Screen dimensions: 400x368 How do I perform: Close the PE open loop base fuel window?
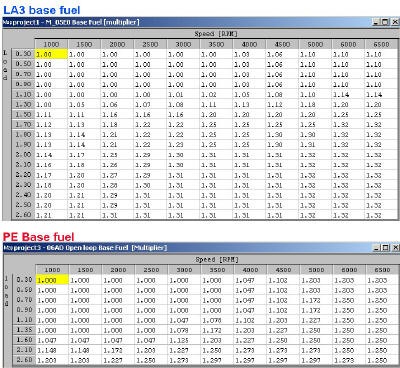(x=395, y=248)
